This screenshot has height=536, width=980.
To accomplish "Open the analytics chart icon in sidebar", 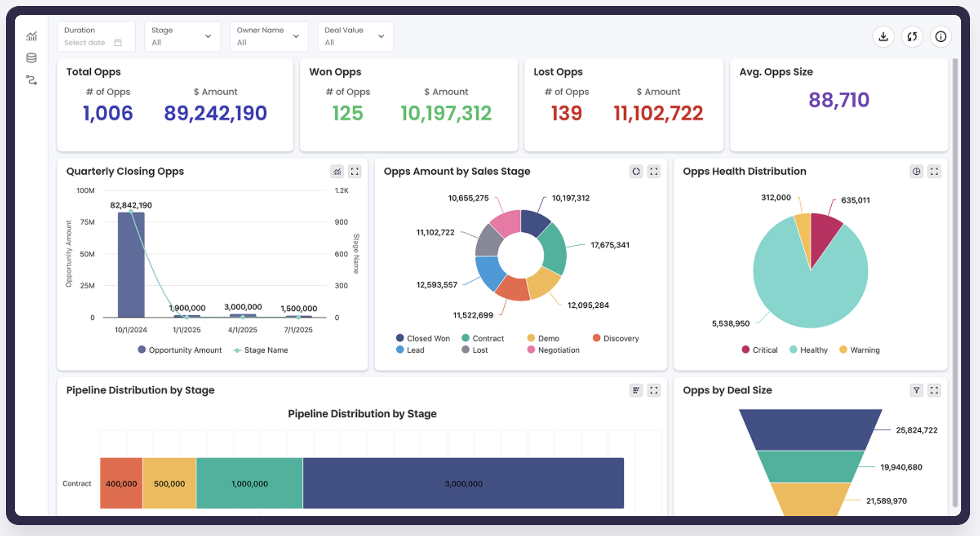I will point(31,36).
